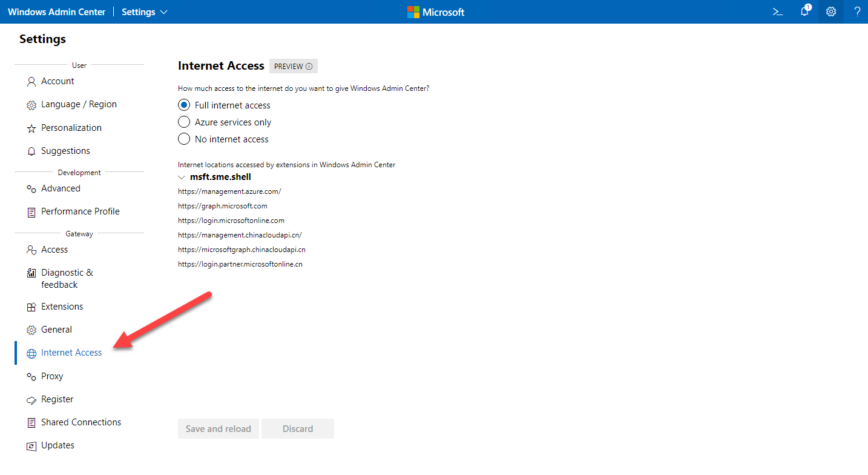Click the Advanced gears icon
The height and width of the screenshot is (475, 868).
coord(31,189)
